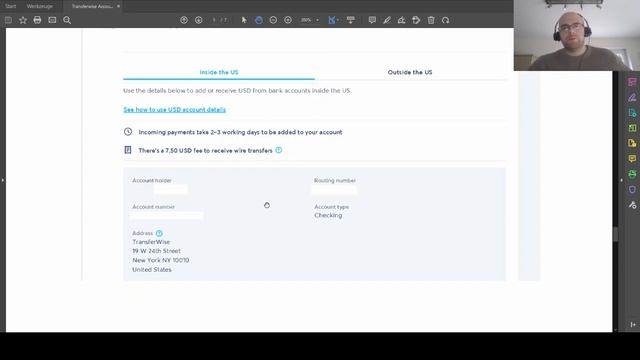Open the yellow comment sidebar tool
The width and height of the screenshot is (640, 360).
pyautogui.click(x=632, y=158)
